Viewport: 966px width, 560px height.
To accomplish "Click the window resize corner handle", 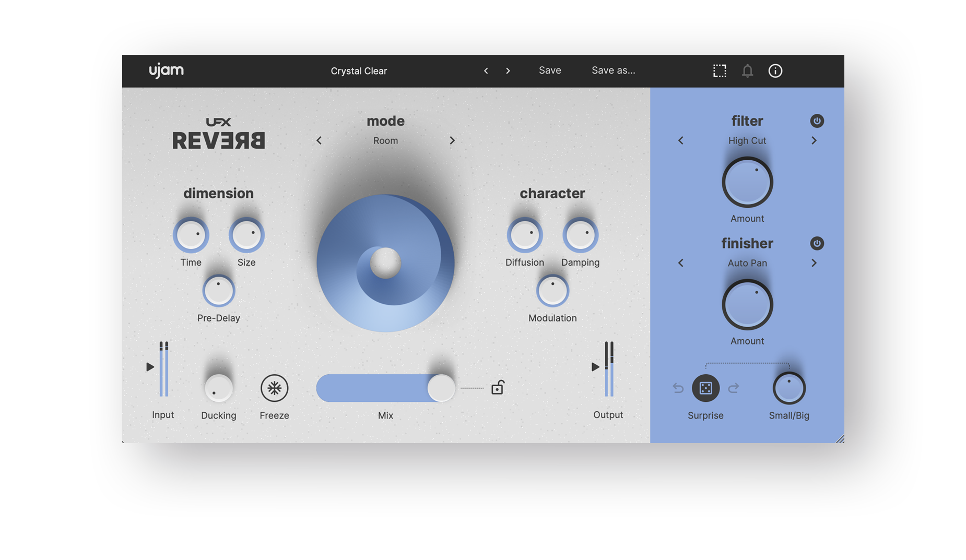I will pyautogui.click(x=840, y=439).
